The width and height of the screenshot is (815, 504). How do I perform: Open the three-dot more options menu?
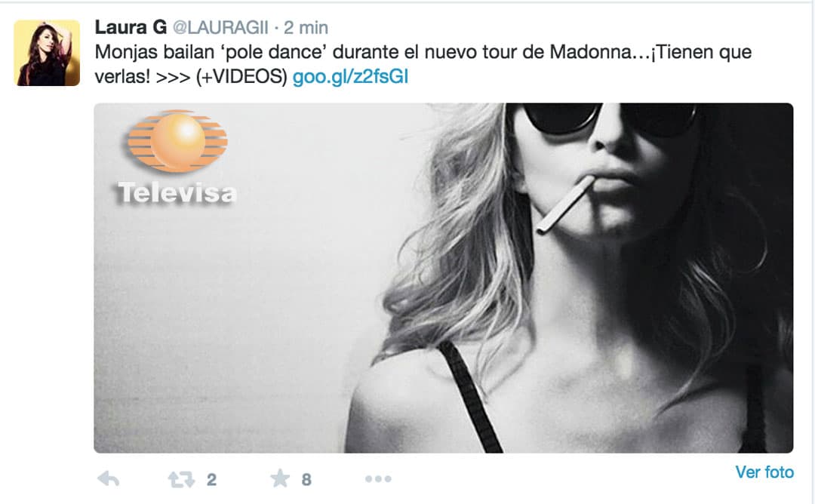378,478
